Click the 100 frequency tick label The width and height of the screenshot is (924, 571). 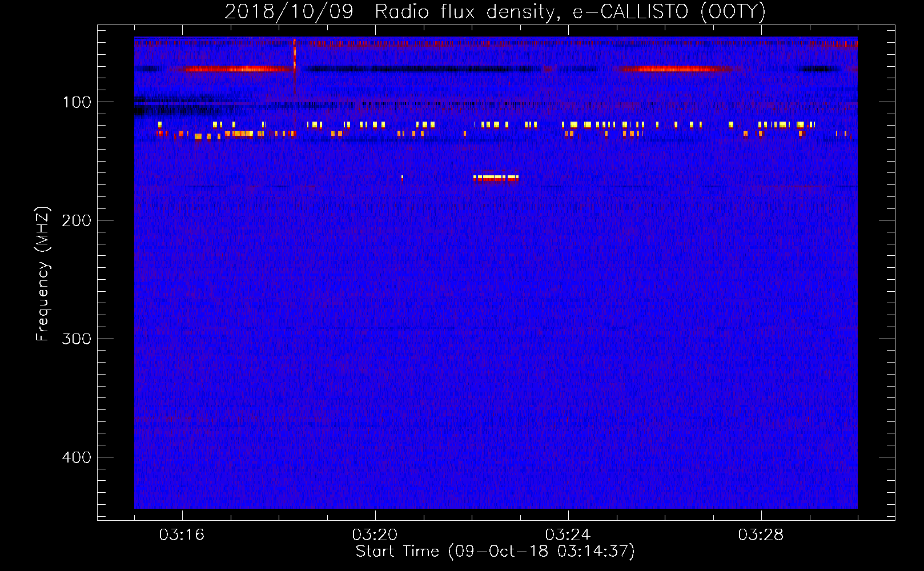point(77,102)
